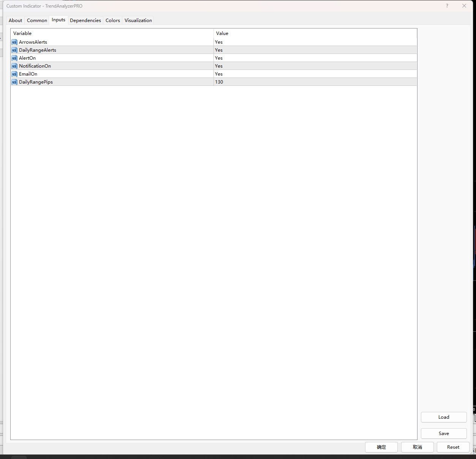Cancel with the 取消 button
This screenshot has height=459, width=476.
417,447
